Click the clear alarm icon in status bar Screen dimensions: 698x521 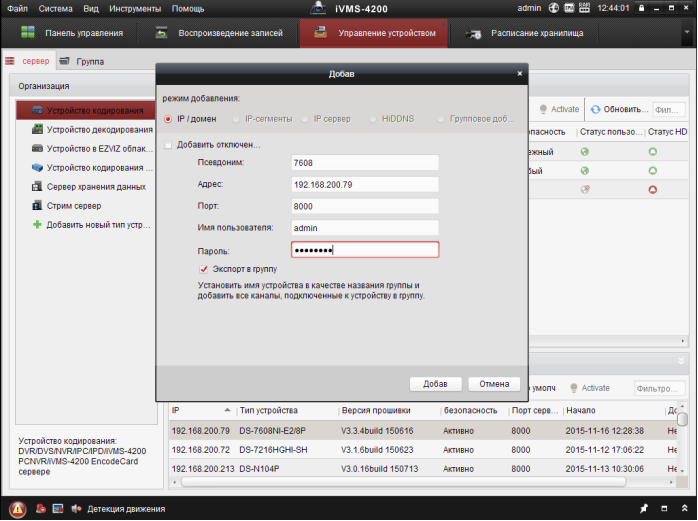(x=41, y=509)
